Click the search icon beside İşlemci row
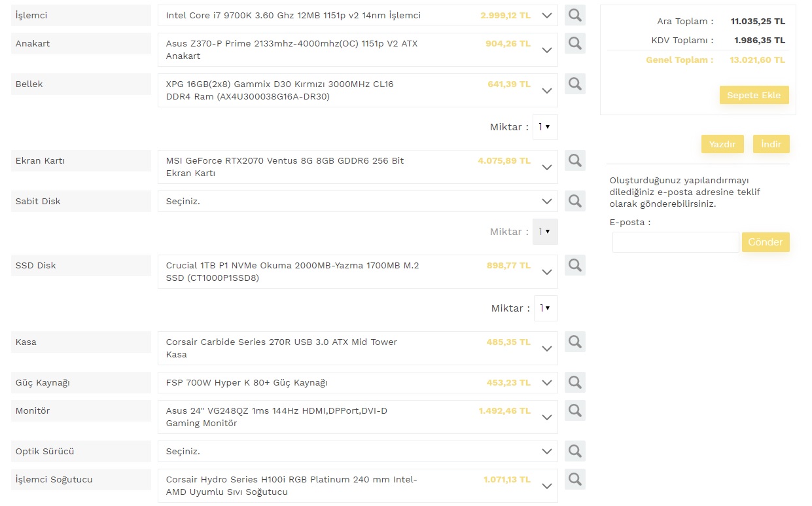This screenshot has width=812, height=506. point(574,15)
